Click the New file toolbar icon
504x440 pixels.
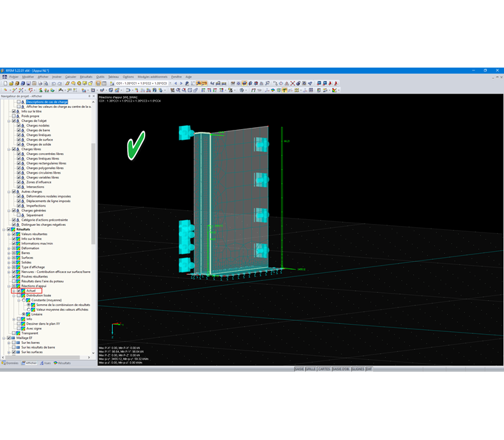pos(5,83)
